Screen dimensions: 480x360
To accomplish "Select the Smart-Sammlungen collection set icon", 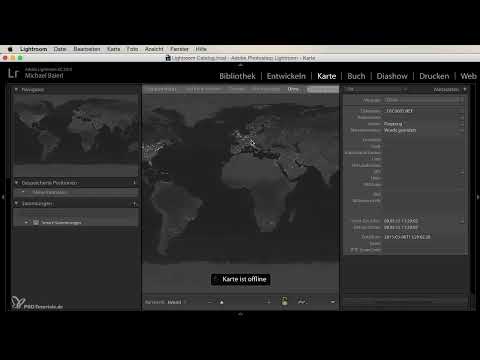I will pyautogui.click(x=36, y=222).
